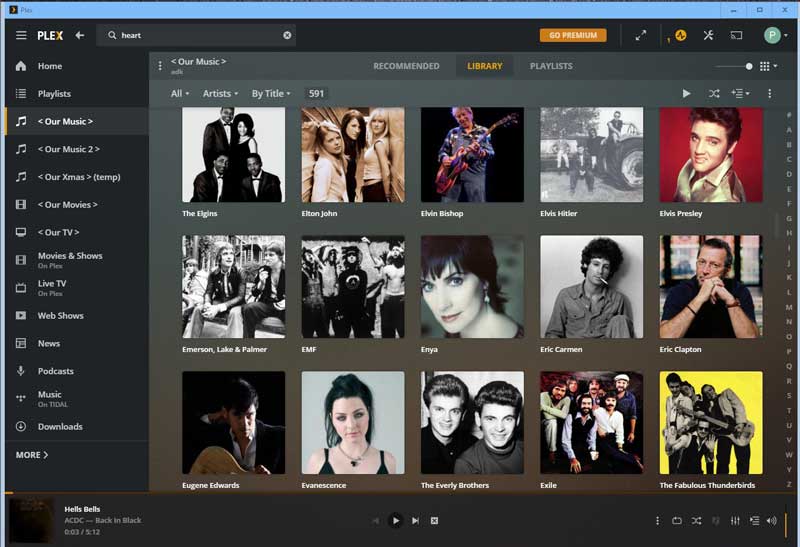This screenshot has width=800, height=547.
Task: Stop playback in player bar
Action: coord(434,520)
